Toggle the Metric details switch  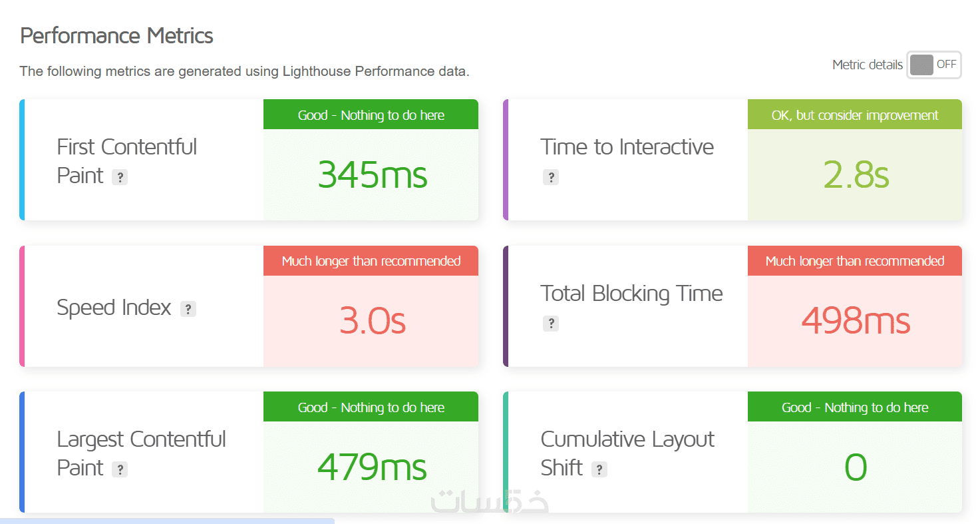coord(933,65)
